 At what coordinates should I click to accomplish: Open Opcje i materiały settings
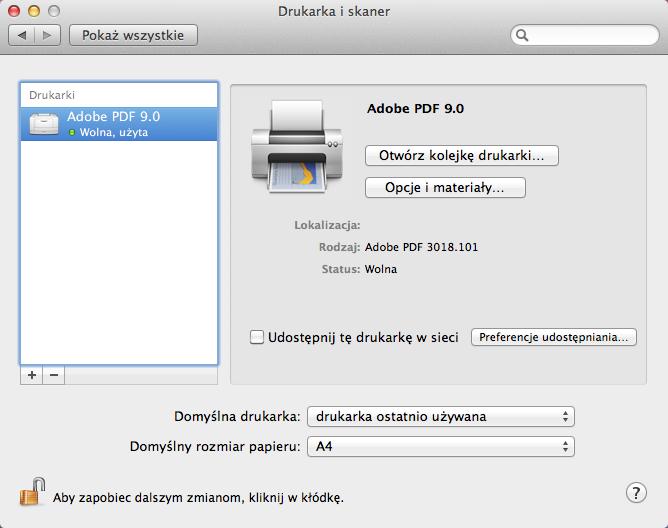(x=445, y=188)
